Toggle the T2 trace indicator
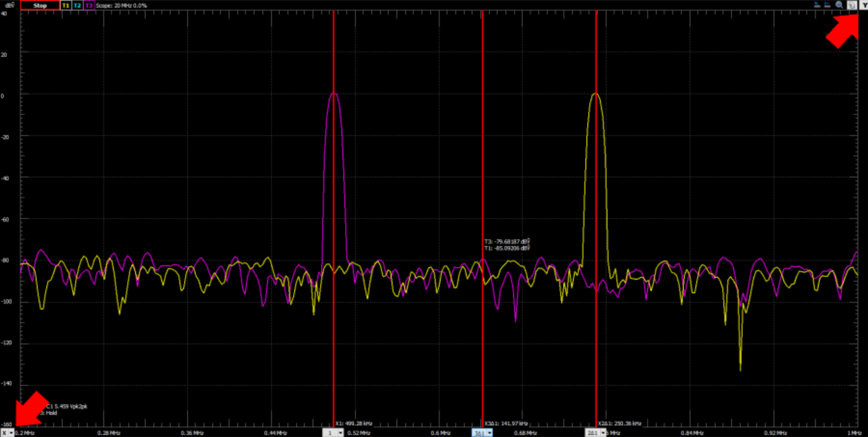 click(x=77, y=5)
